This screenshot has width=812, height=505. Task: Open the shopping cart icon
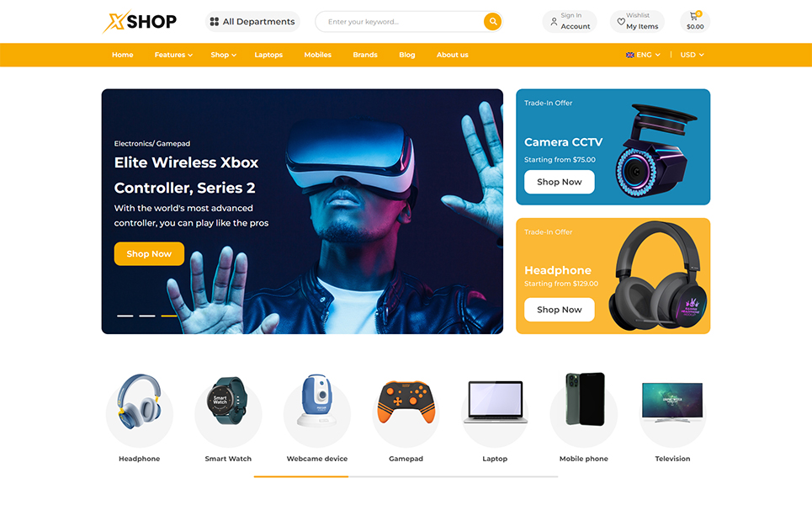pos(694,16)
